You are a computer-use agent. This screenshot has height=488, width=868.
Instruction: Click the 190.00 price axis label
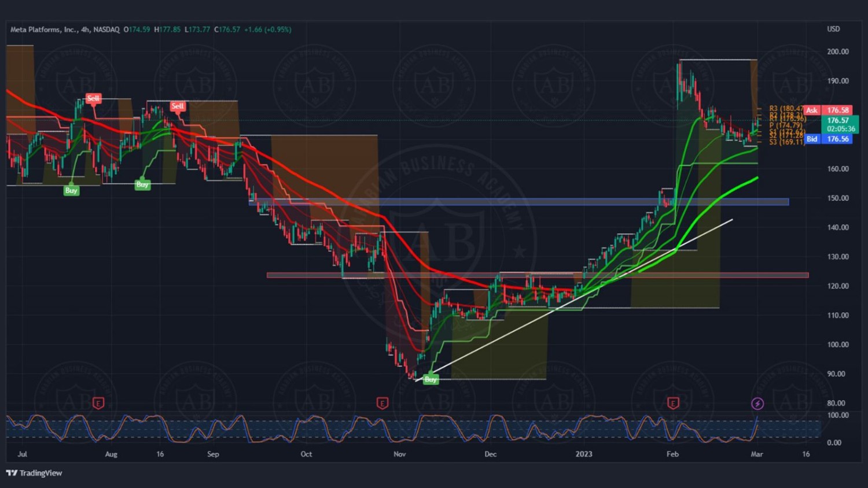pyautogui.click(x=837, y=81)
